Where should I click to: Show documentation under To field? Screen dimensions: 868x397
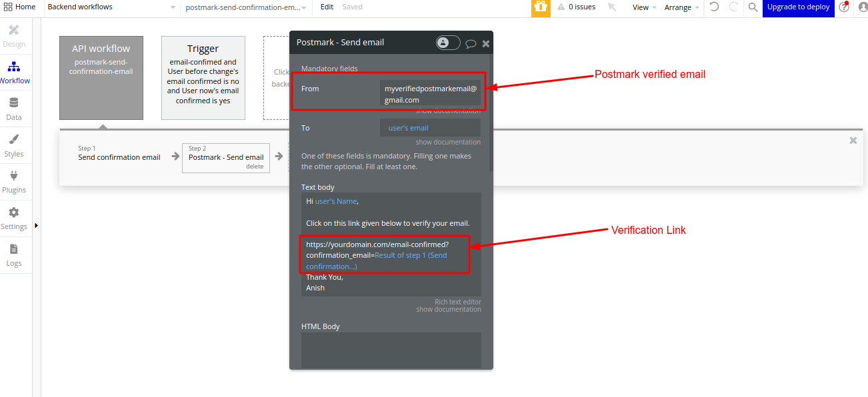[x=448, y=142]
